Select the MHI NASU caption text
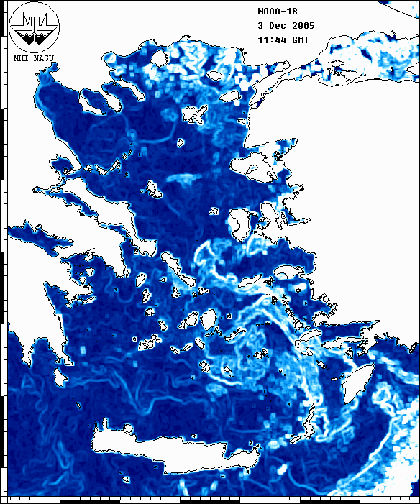 tap(34, 58)
